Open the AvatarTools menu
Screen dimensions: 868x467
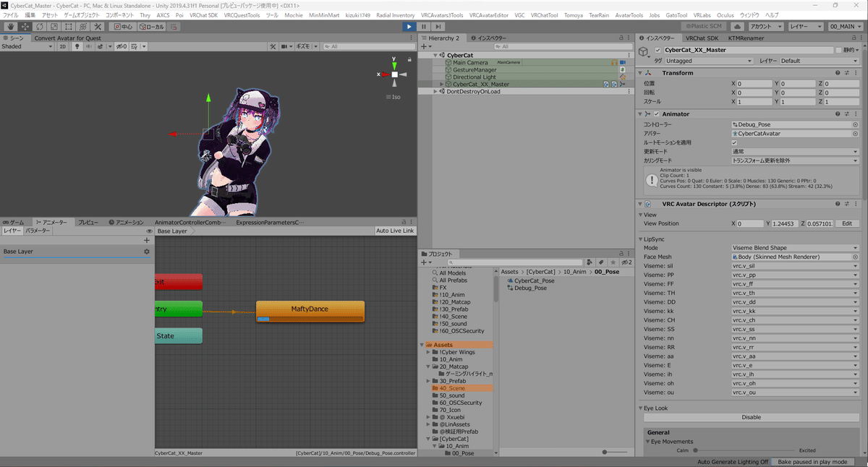click(628, 15)
